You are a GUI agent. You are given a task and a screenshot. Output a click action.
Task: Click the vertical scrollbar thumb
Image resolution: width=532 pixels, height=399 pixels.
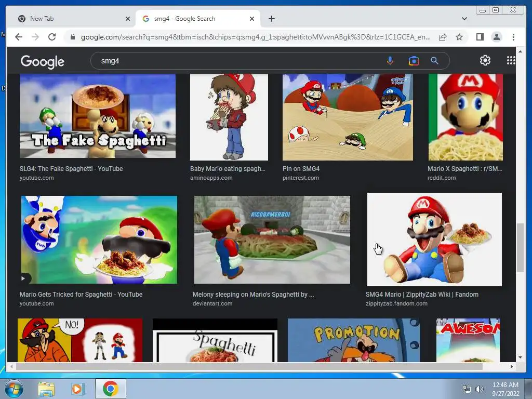pos(520,247)
